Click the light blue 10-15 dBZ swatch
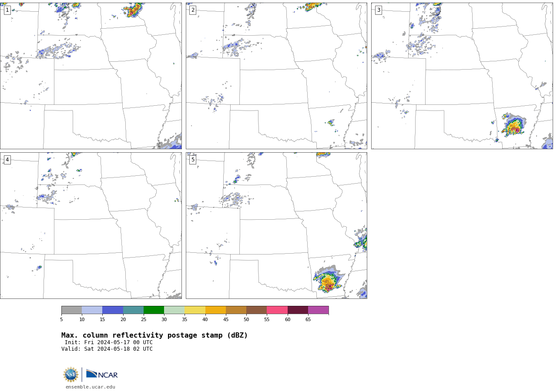The image size is (557, 392). pos(92,310)
